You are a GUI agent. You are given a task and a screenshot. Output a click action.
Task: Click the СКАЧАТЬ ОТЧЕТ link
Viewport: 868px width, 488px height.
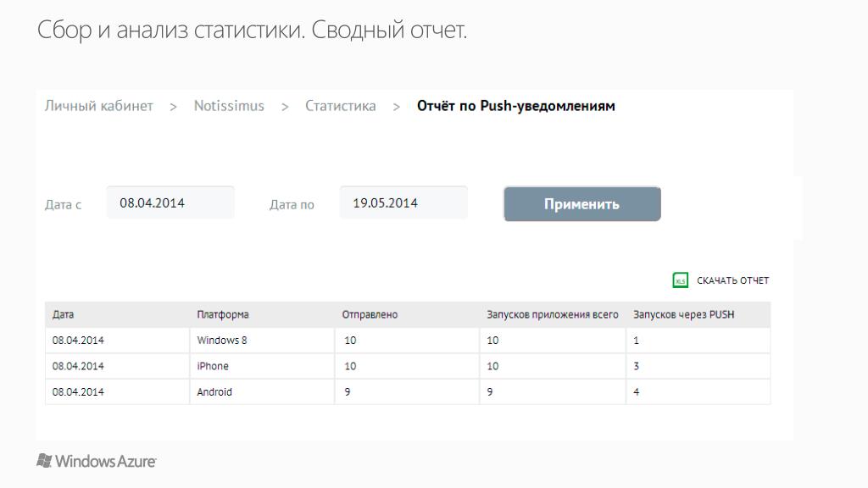pyautogui.click(x=732, y=280)
